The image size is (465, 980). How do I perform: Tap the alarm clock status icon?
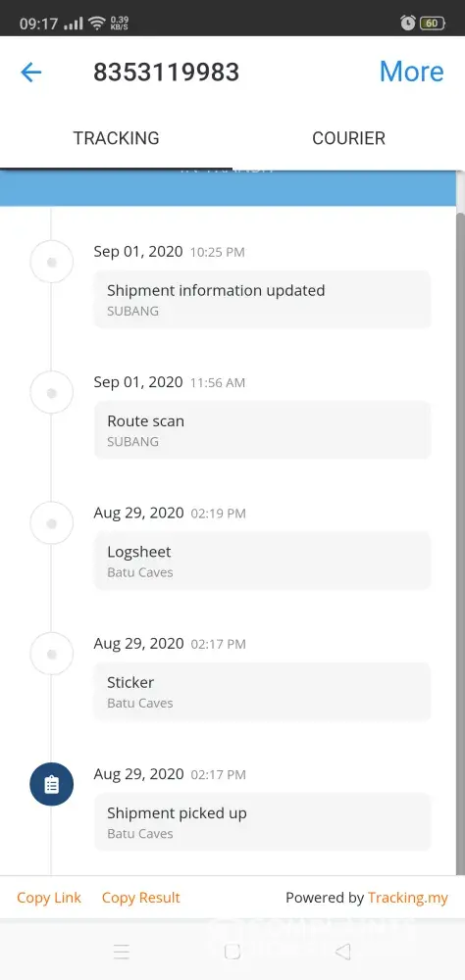(407, 24)
